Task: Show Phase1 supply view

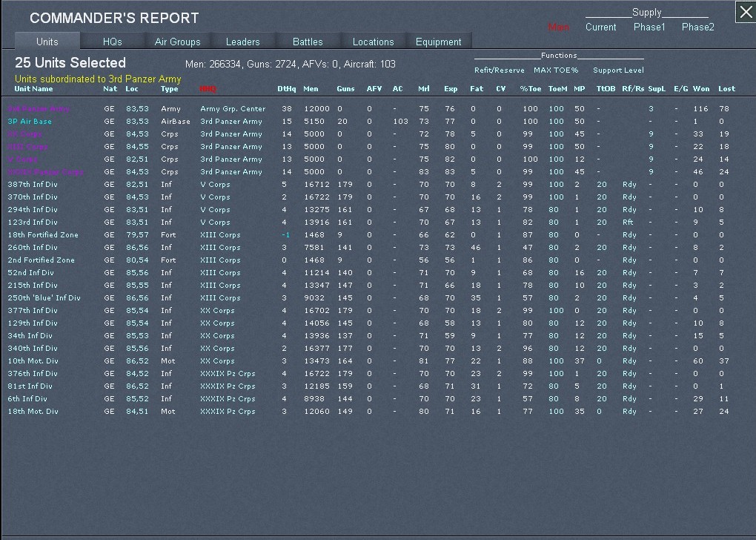Action: [x=649, y=27]
